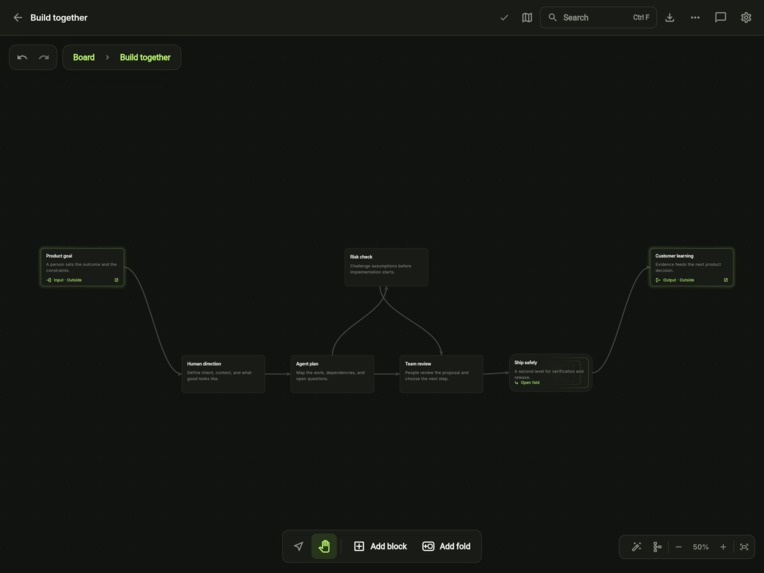Undo the last action

click(22, 57)
